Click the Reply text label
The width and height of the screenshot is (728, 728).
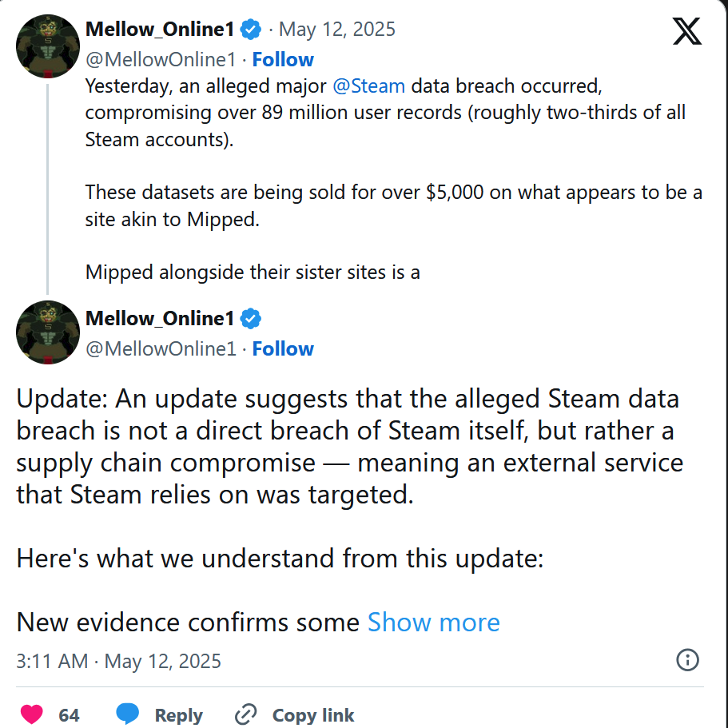pyautogui.click(x=179, y=715)
